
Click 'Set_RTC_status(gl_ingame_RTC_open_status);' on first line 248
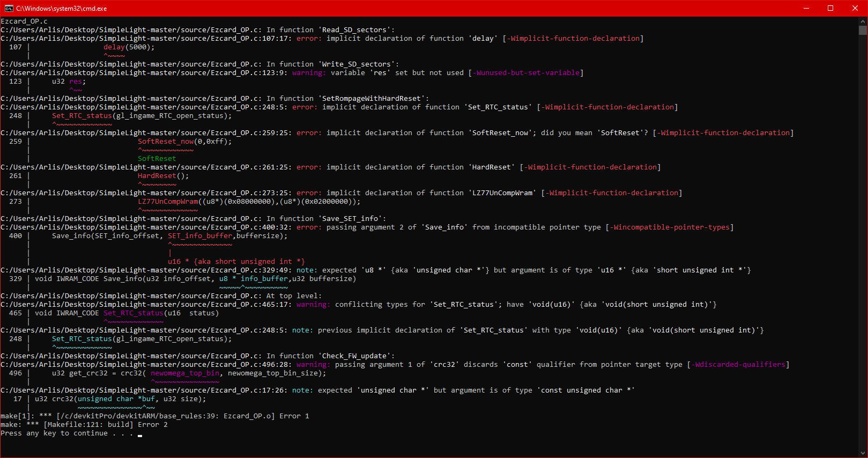click(142, 116)
